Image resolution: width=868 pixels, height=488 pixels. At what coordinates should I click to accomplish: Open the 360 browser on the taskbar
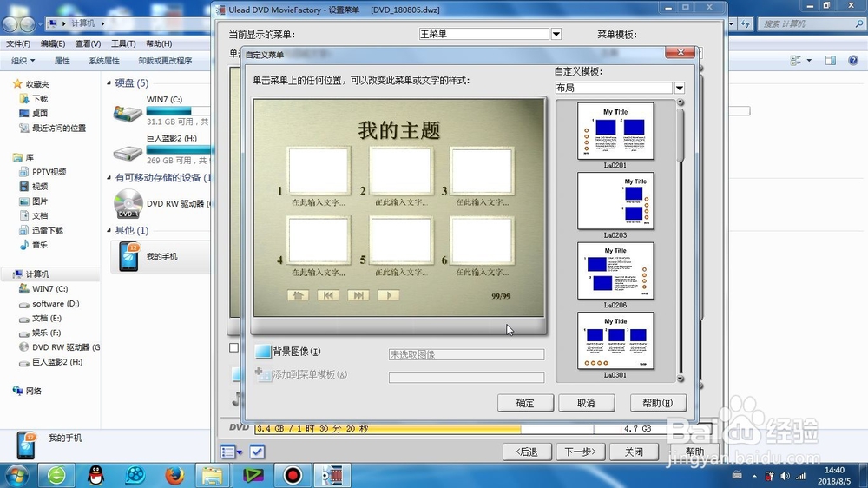(x=56, y=475)
